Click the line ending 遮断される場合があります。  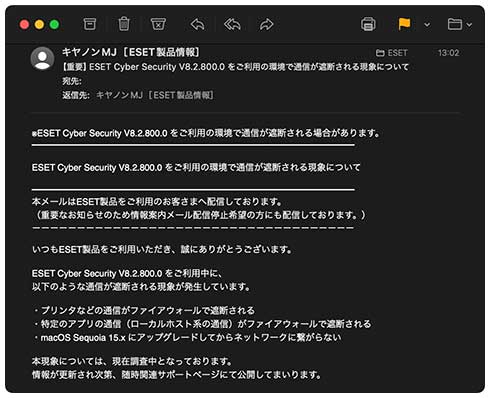tap(206, 133)
